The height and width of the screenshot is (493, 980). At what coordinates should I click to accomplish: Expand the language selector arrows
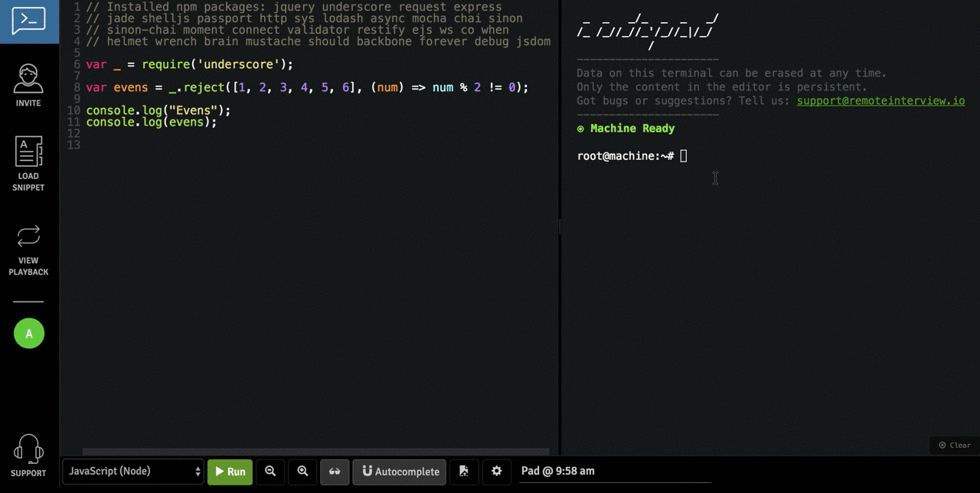tap(197, 472)
